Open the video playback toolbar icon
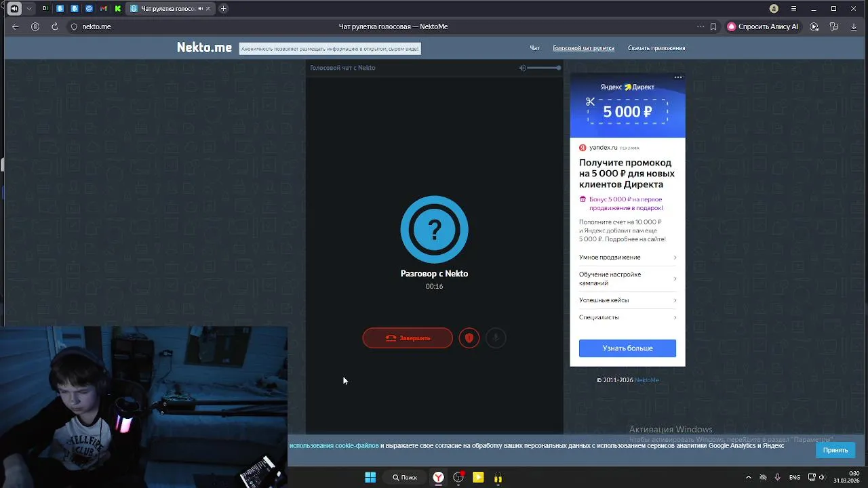This screenshot has width=868, height=488. pos(814,26)
